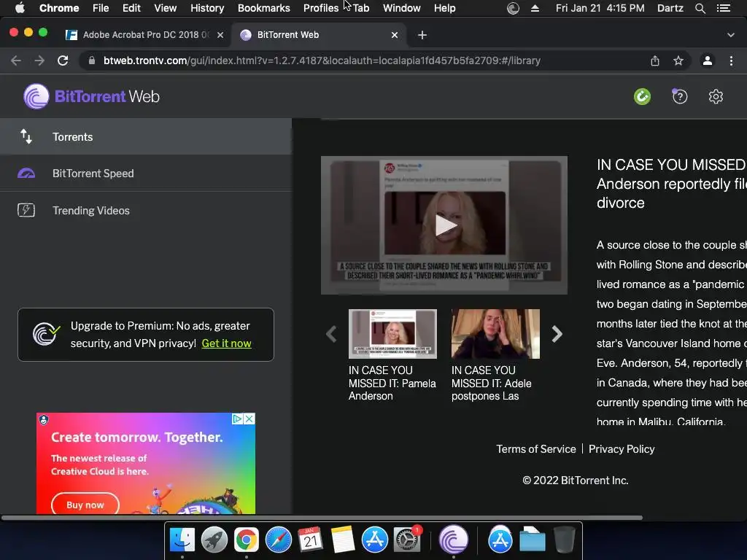The image size is (747, 560).
Task: Open Trash from the Dock
Action: (565, 540)
